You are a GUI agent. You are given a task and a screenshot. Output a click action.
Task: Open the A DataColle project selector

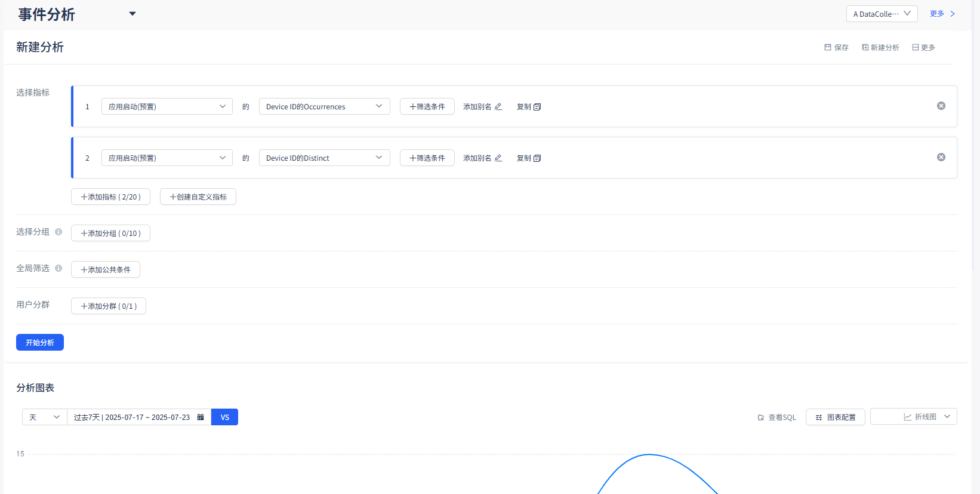click(882, 14)
